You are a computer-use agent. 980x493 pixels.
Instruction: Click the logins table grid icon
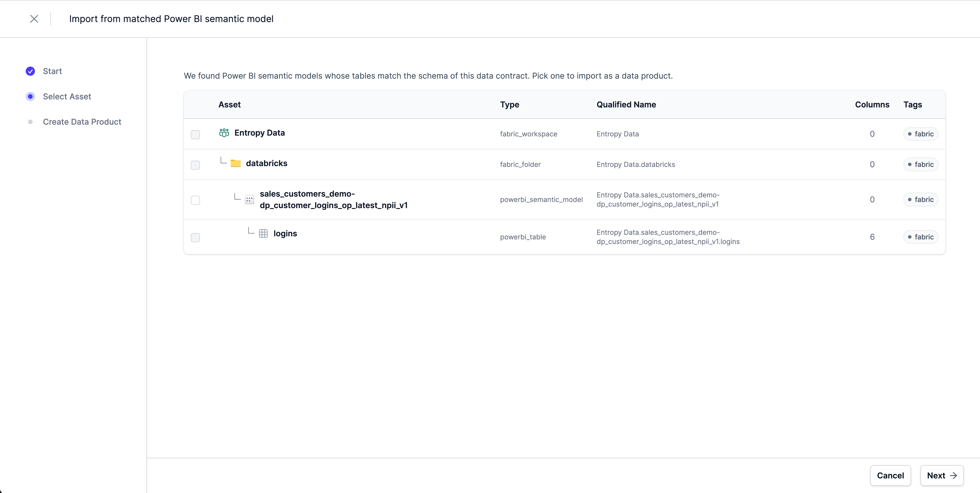click(x=263, y=233)
